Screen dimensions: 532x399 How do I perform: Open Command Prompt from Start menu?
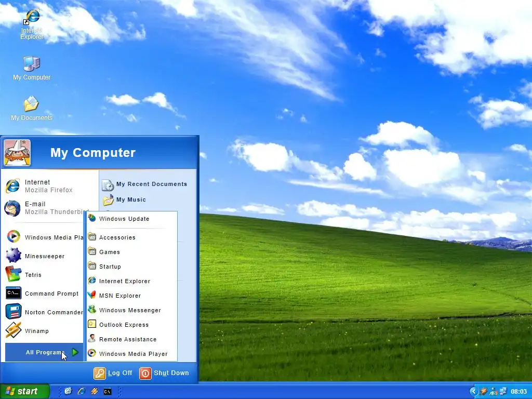pos(44,293)
